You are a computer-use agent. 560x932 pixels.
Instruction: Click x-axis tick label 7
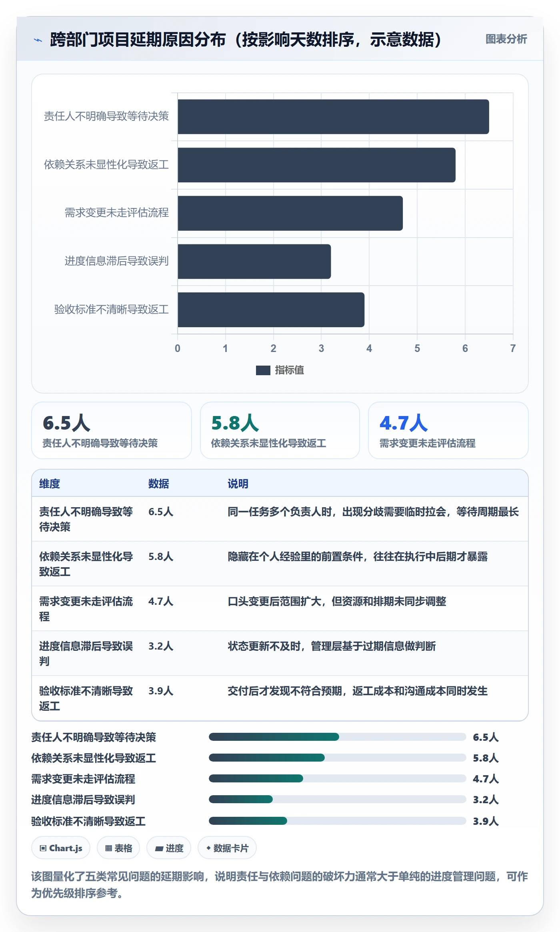tap(513, 348)
